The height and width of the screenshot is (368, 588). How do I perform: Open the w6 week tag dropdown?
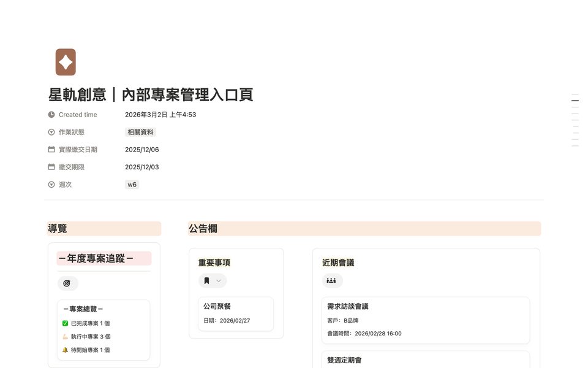[132, 185]
